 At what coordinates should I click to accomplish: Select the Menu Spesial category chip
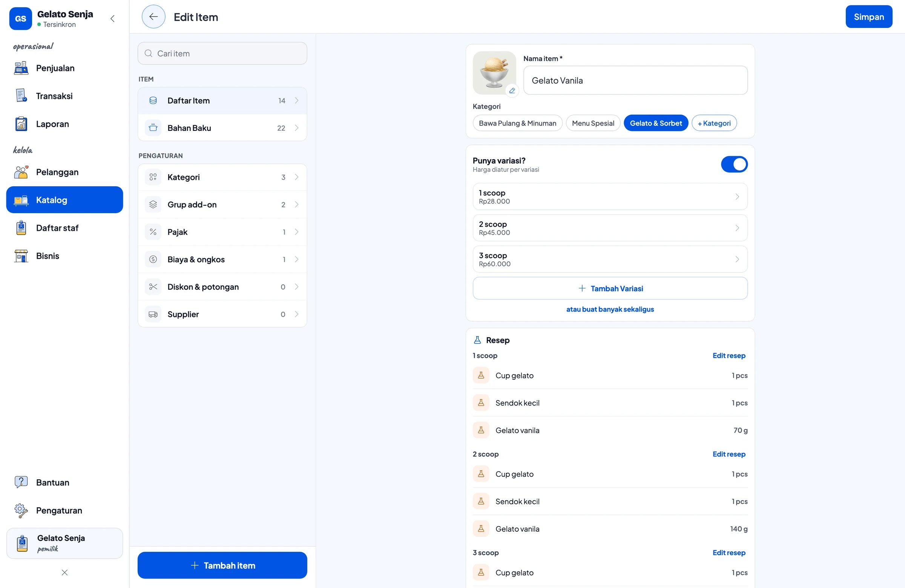pos(593,123)
